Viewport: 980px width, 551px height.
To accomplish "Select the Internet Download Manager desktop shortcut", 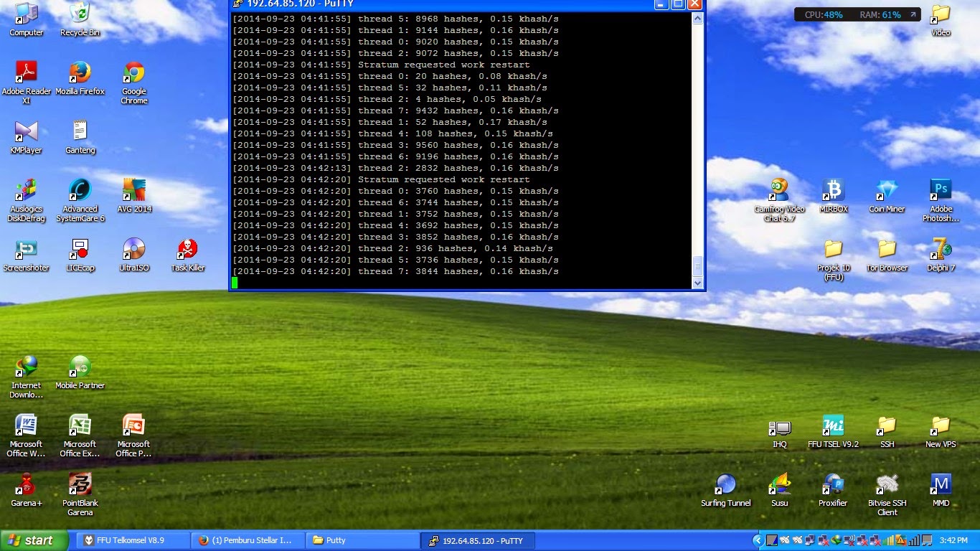I will (27, 377).
